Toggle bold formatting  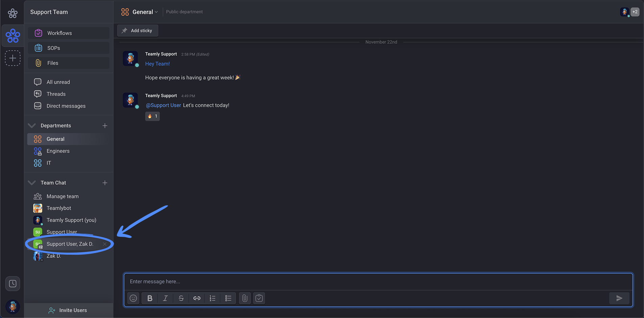coord(150,298)
